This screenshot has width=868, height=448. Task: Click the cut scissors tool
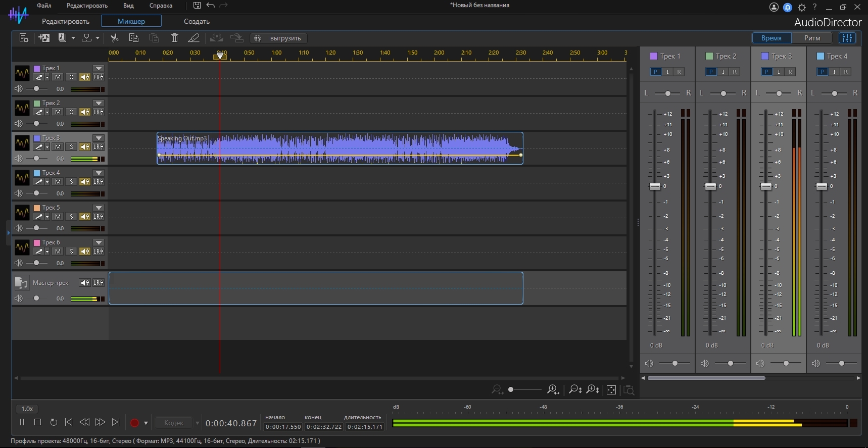click(115, 38)
